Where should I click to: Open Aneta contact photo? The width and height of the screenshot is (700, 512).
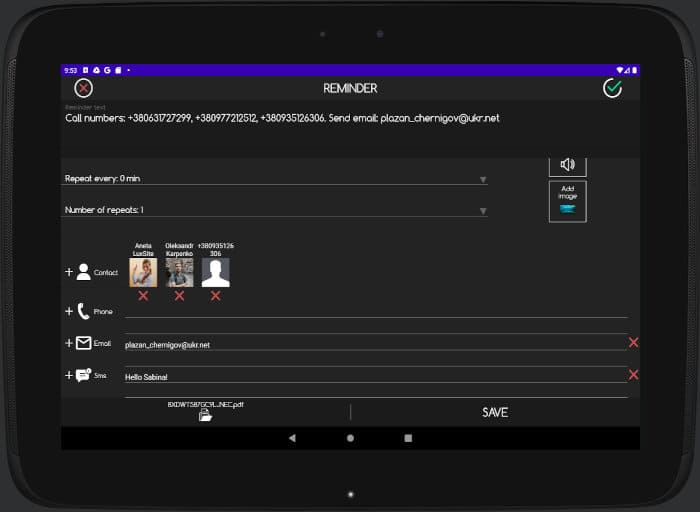[x=143, y=272]
